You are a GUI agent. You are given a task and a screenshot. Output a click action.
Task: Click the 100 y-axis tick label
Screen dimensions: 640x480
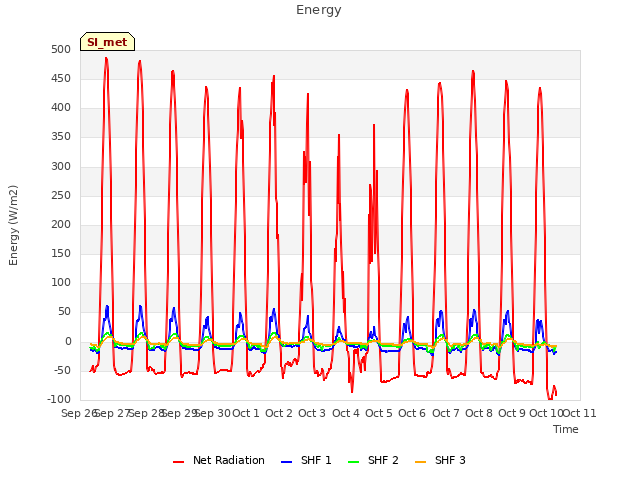point(61,282)
